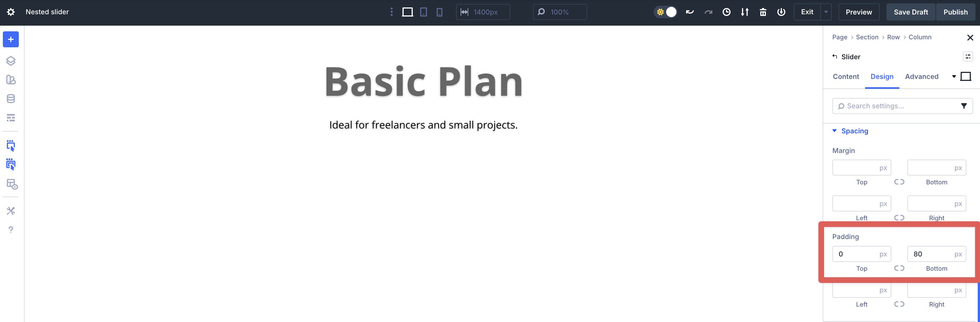Switch to the Content tab
This screenshot has height=322, width=980.
coord(845,76)
